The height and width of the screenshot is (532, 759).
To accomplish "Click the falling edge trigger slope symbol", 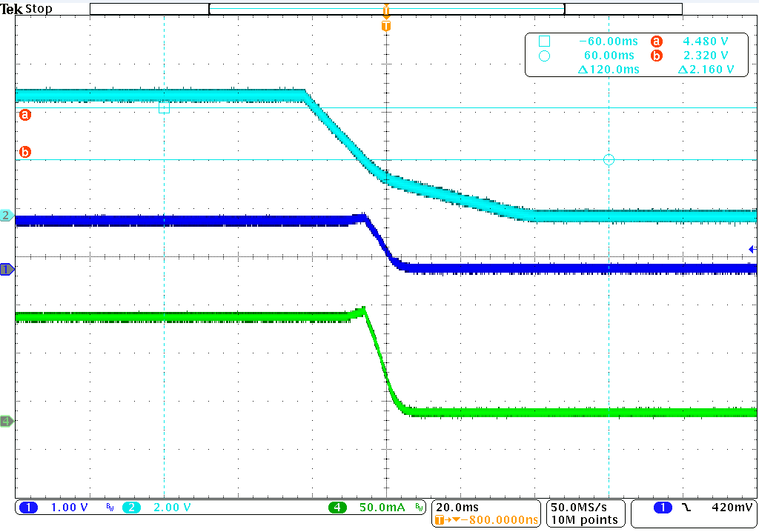I will [x=686, y=508].
